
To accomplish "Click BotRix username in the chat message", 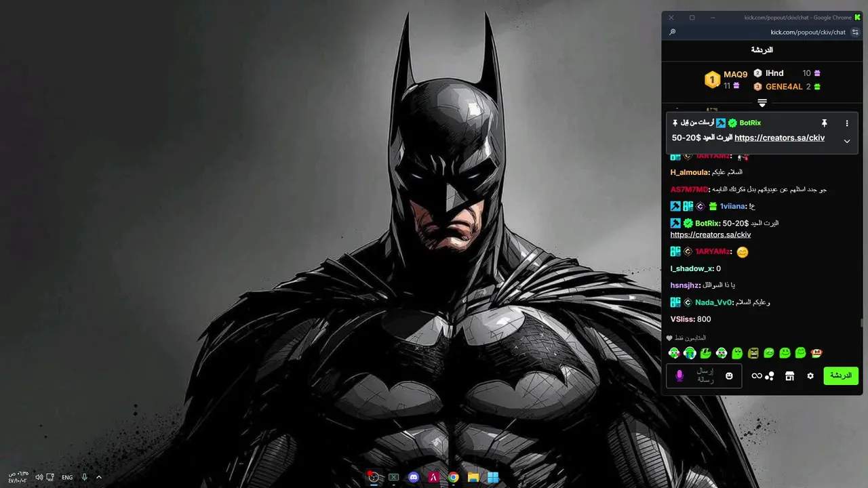I will [707, 223].
